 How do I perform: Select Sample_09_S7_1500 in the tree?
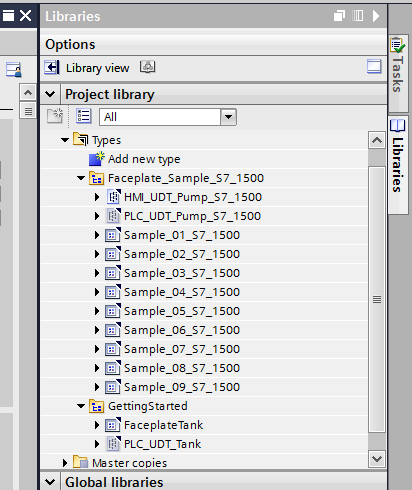pyautogui.click(x=182, y=387)
